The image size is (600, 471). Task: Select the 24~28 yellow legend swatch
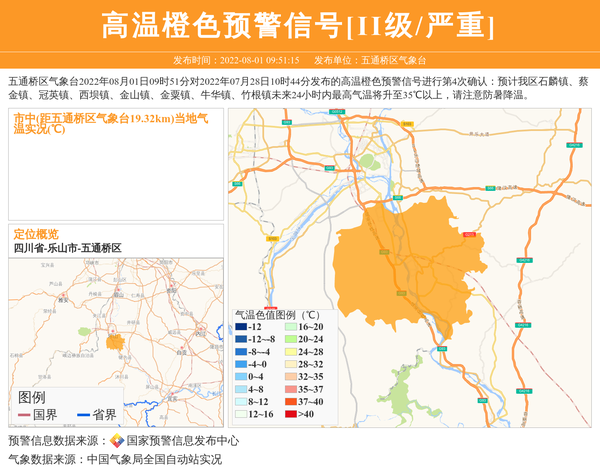click(289, 352)
